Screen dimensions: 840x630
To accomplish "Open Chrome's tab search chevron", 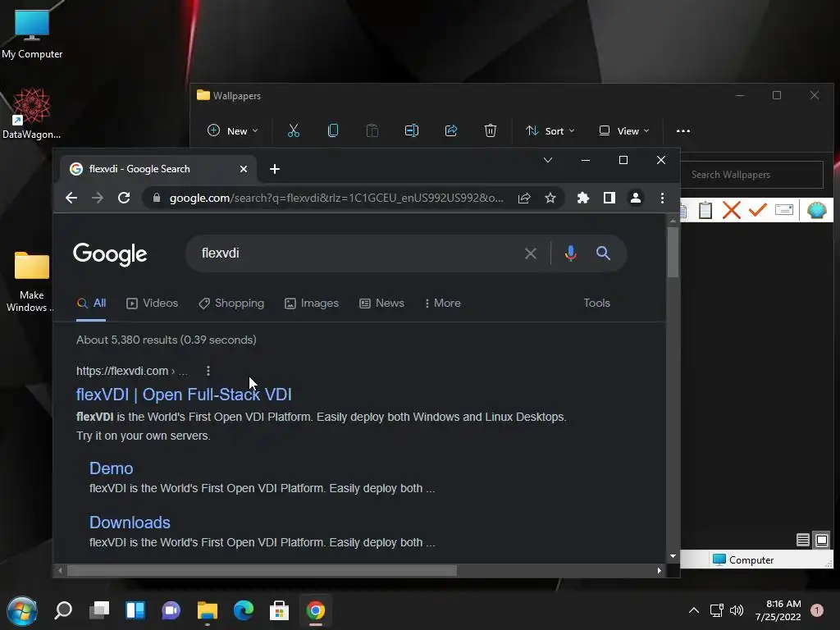I will coord(547,160).
